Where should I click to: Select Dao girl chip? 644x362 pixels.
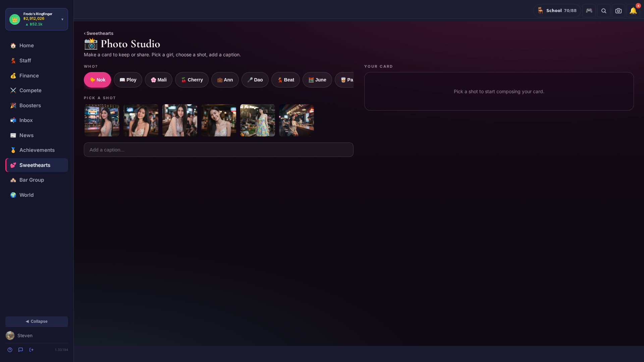coord(255,80)
